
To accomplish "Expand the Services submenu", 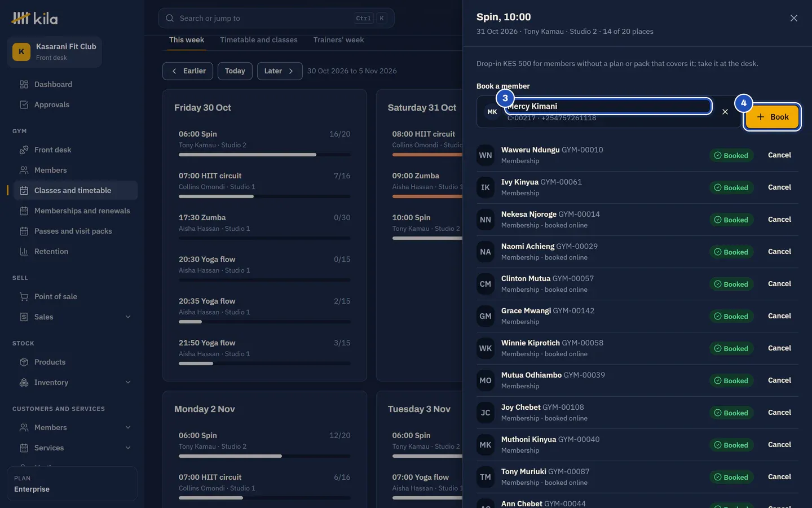I will point(128,448).
